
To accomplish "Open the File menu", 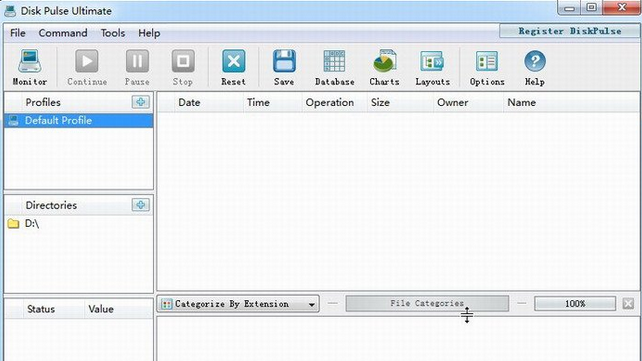I will click(18, 33).
